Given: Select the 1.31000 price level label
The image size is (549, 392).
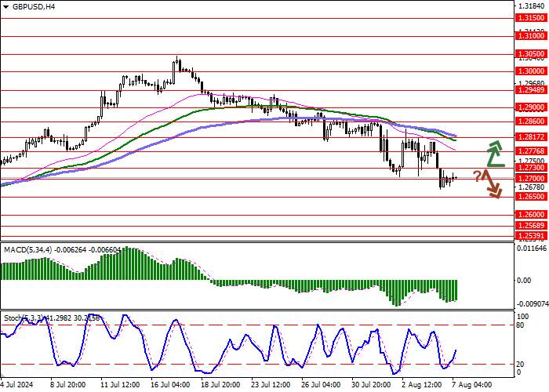Looking at the screenshot, I should (532, 36).
